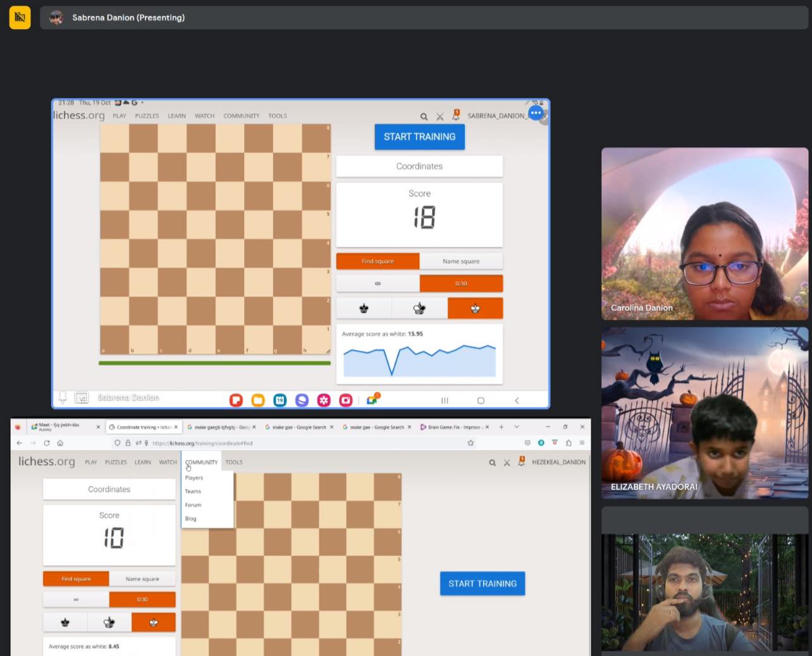Open PLAY menu in Sabrena's lichess window

pos(120,116)
